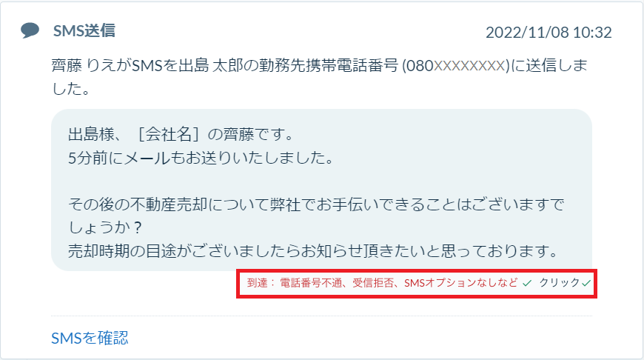Click the SMS speech bubble icon
The width and height of the screenshot is (644, 360).
[30, 30]
